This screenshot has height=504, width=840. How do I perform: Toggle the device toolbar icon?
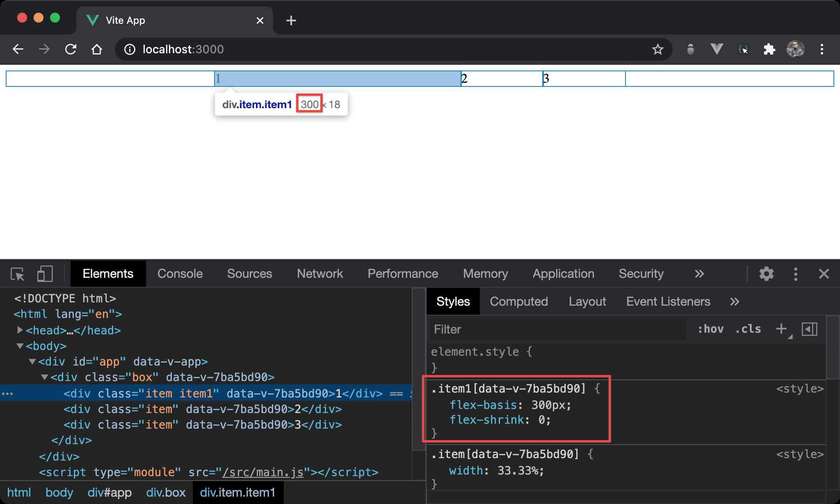[x=45, y=274]
